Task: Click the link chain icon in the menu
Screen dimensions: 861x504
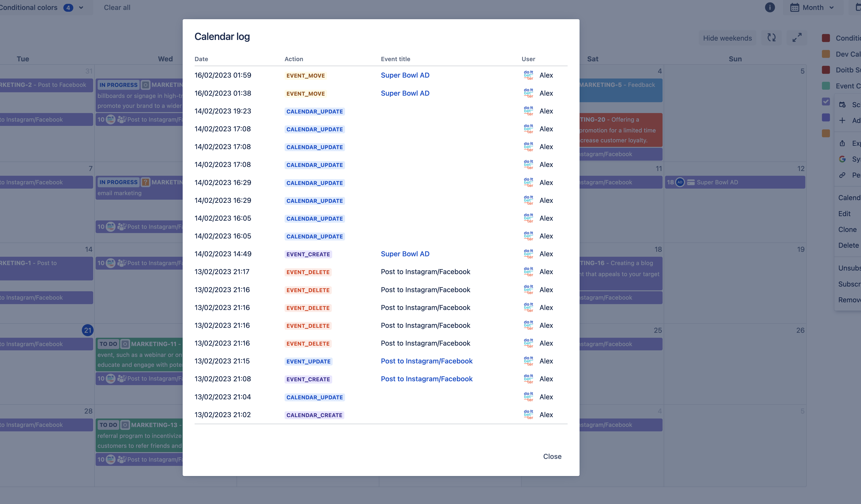Action: coord(842,175)
